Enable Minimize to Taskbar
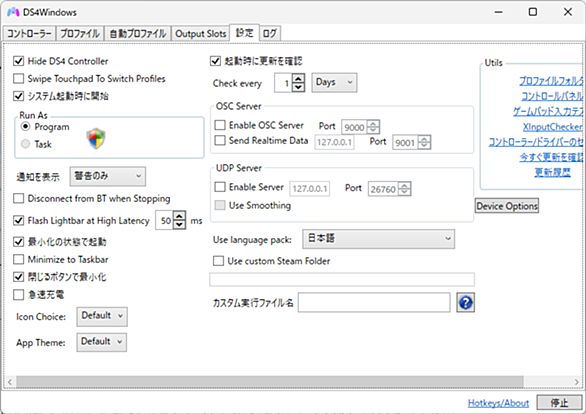This screenshot has width=586, height=414. (x=18, y=259)
